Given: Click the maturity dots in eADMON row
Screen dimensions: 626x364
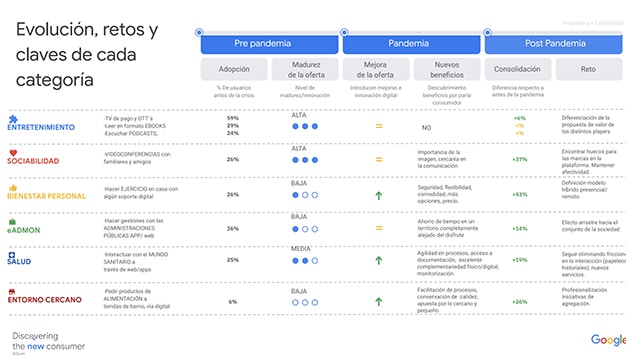Looking at the screenshot, I should pos(305,229).
